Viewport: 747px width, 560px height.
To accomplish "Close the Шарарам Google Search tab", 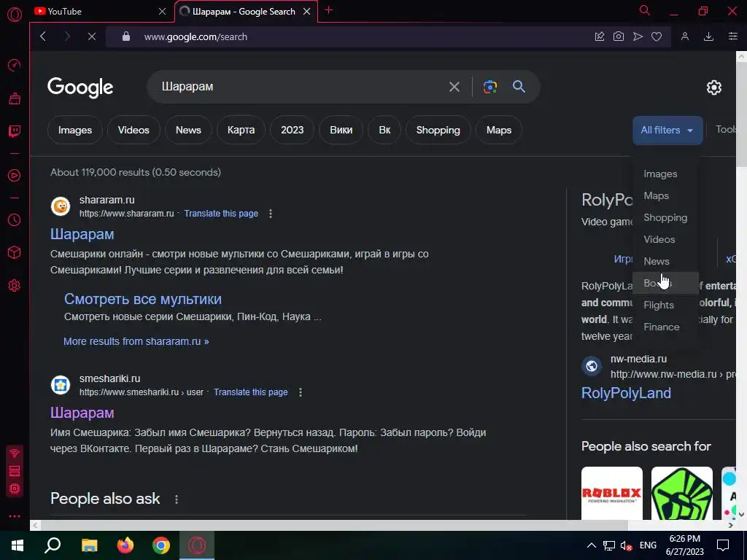I will [x=307, y=11].
